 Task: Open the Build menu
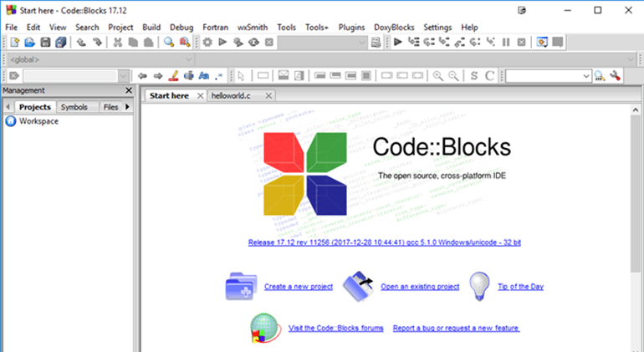pos(151,27)
